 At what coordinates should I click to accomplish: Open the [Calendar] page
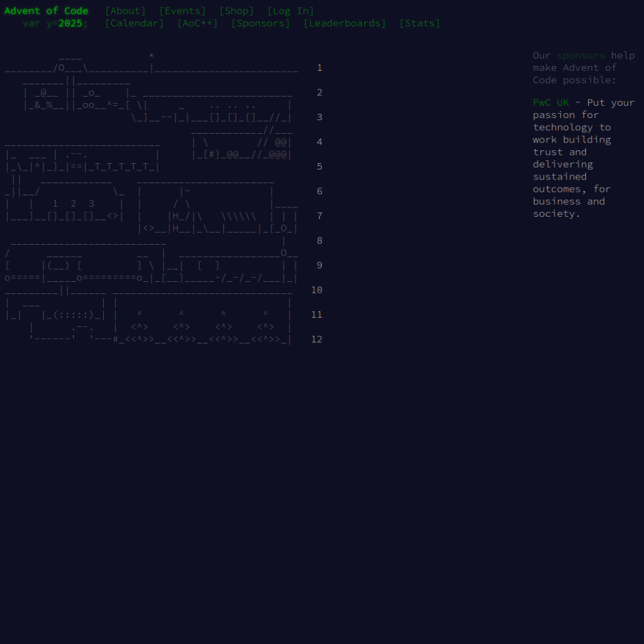point(135,23)
